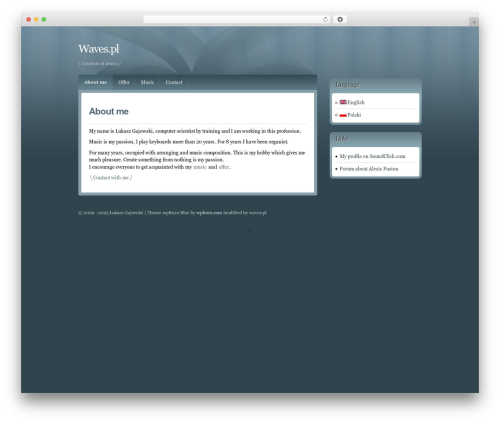Open Forum about Alesis Fusion link
The width and height of the screenshot is (500, 423).
tap(369, 169)
